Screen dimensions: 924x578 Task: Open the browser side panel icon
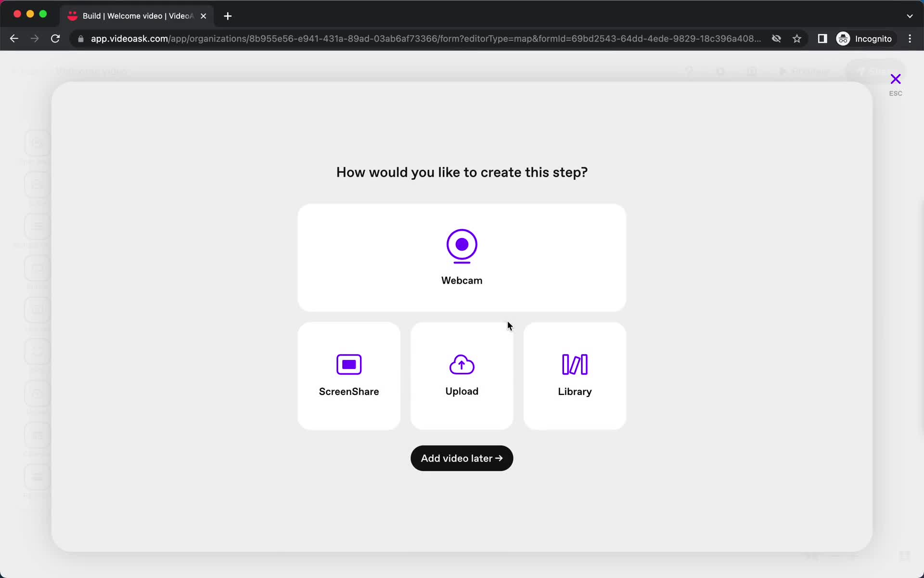(x=822, y=39)
